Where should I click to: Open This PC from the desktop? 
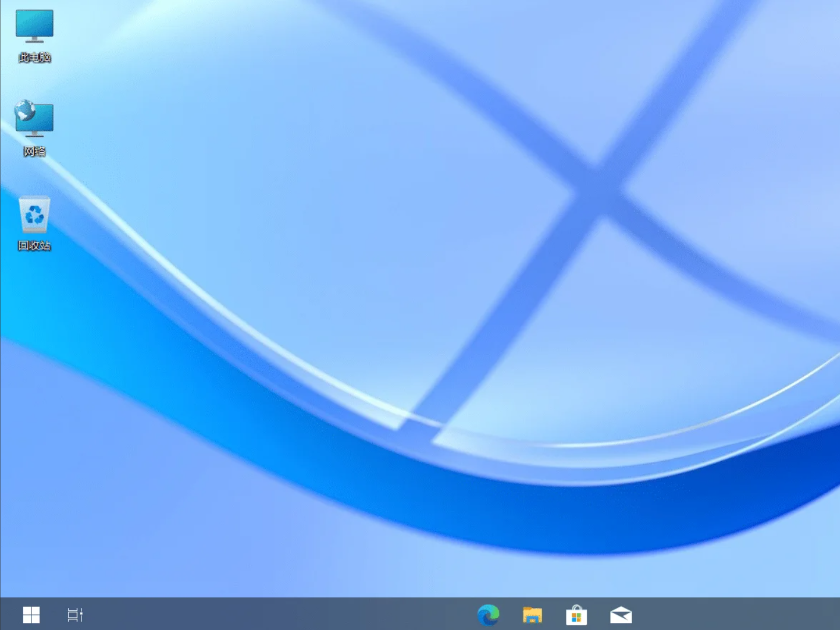point(34,36)
